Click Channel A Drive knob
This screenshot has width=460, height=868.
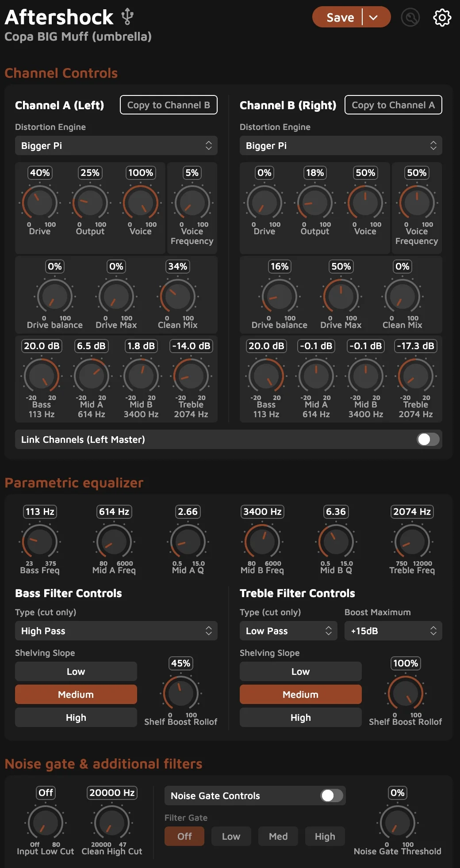40,202
